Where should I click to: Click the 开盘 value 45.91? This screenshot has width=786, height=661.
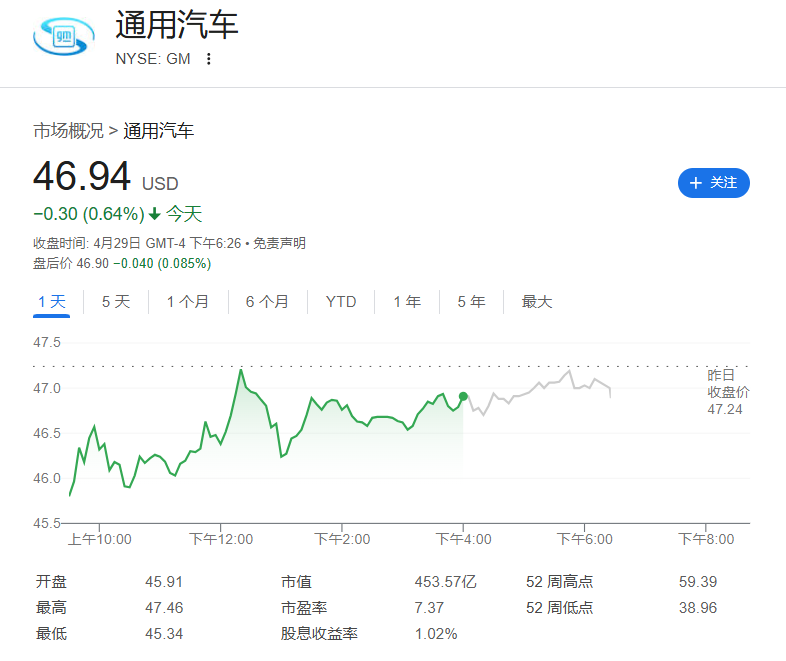pyautogui.click(x=164, y=582)
